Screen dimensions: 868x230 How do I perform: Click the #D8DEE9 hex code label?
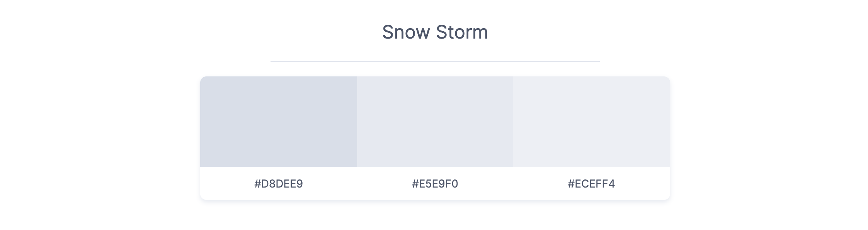278,184
